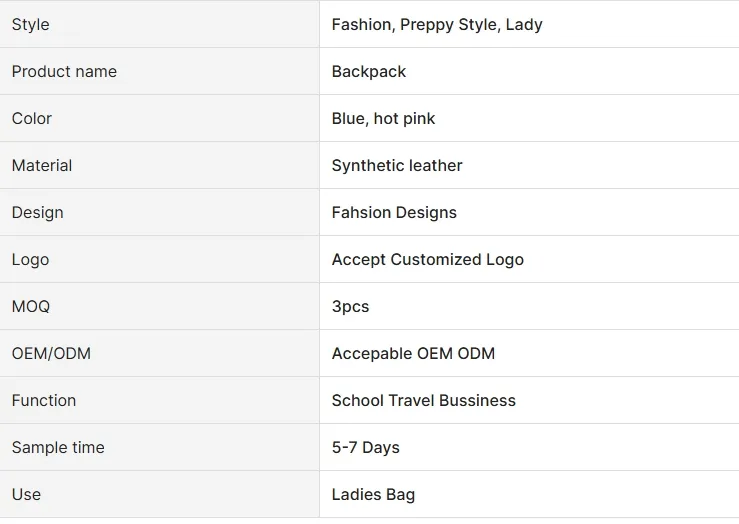Select the Backpack value text
This screenshot has width=739, height=524.
pos(369,71)
